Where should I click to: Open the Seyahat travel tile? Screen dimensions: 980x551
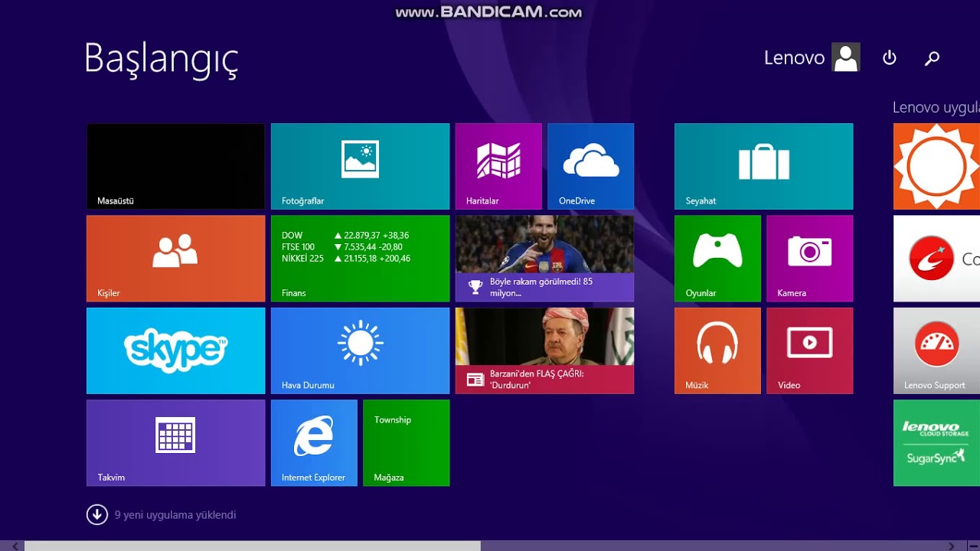tap(763, 166)
